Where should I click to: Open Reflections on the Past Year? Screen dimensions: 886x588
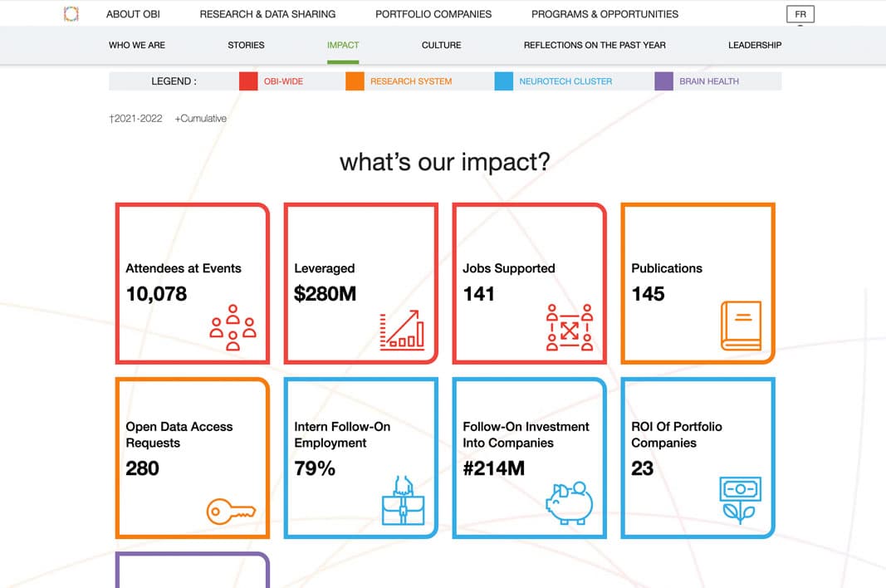pos(595,45)
